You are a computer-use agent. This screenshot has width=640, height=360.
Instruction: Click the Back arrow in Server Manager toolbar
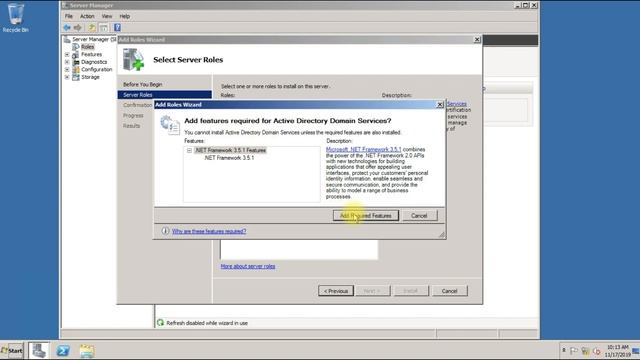click(x=67, y=27)
